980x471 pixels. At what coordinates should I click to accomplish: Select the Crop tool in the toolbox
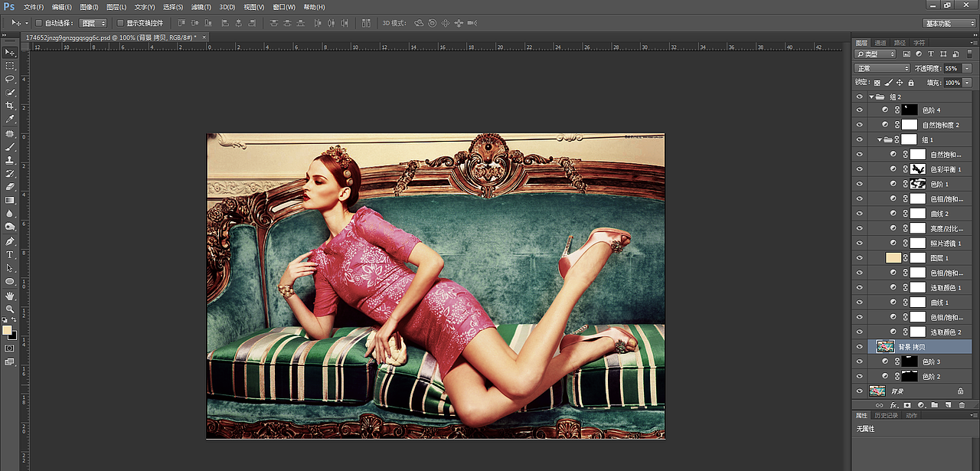(x=10, y=106)
